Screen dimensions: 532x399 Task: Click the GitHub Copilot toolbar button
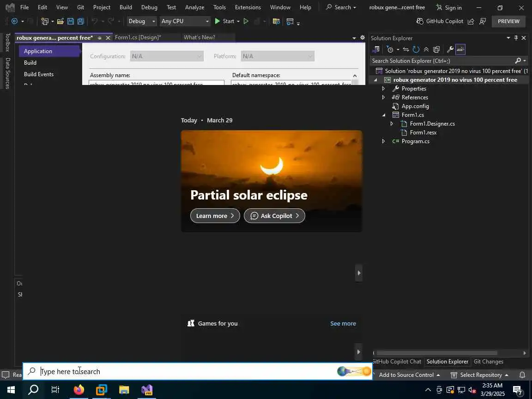440,21
